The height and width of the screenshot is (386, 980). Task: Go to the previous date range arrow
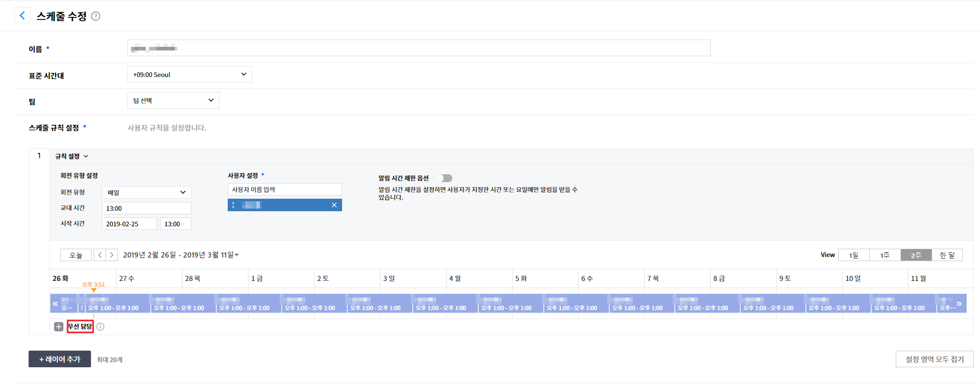(x=100, y=255)
